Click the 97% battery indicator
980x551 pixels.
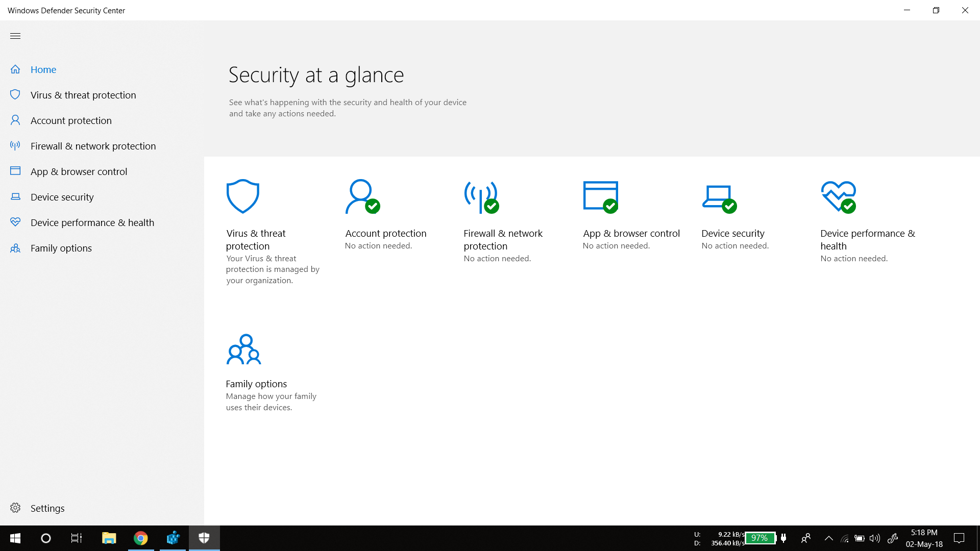click(x=760, y=538)
